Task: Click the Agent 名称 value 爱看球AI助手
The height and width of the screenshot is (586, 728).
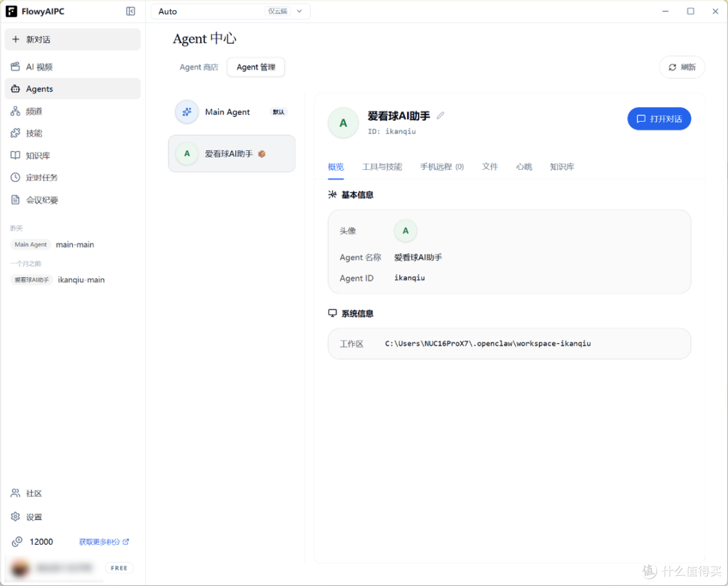Action: [x=418, y=257]
